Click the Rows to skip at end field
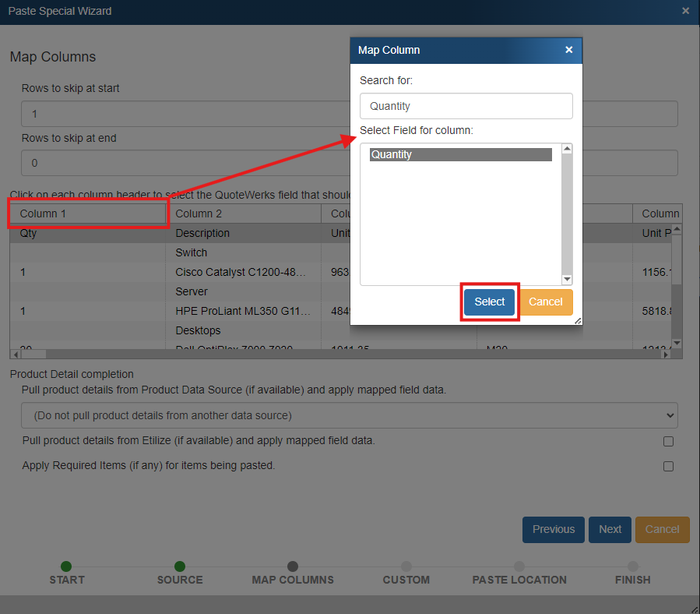The height and width of the screenshot is (614, 700). pos(179,164)
